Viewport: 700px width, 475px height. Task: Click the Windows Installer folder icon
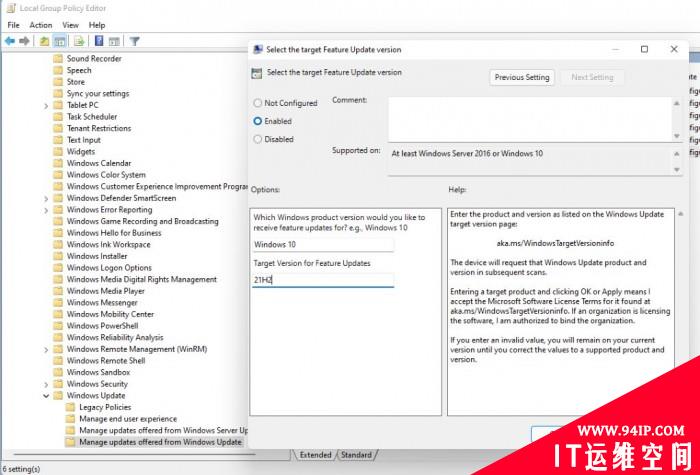[x=58, y=256]
